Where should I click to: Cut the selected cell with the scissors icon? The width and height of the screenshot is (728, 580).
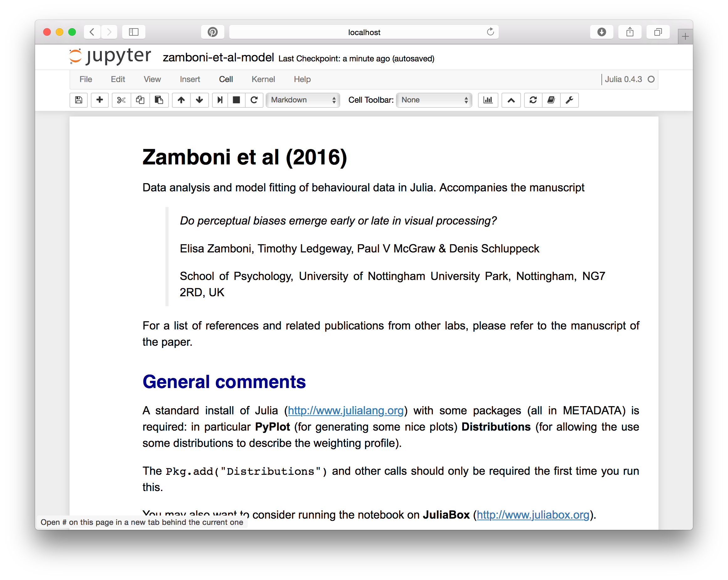(x=121, y=100)
